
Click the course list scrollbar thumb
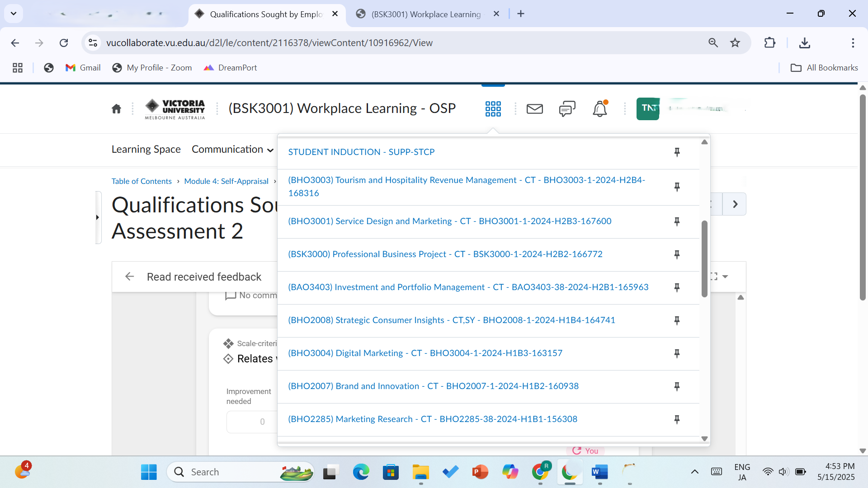coord(704,259)
